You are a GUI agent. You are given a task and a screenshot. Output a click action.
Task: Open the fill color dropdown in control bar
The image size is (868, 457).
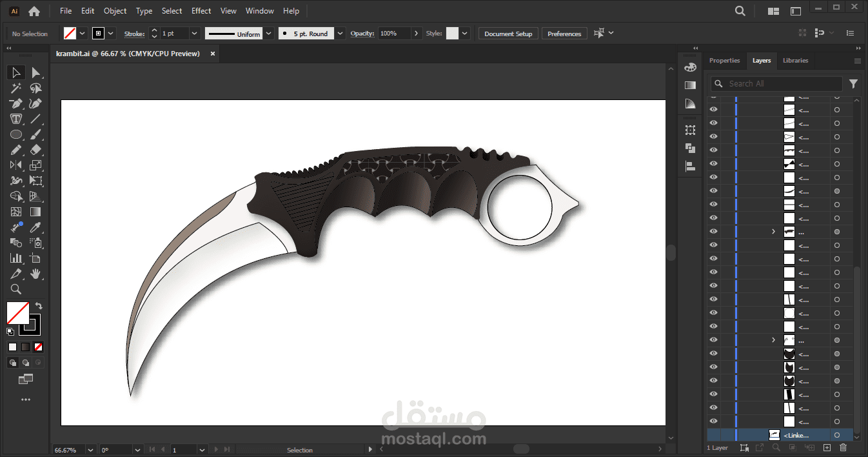83,34
